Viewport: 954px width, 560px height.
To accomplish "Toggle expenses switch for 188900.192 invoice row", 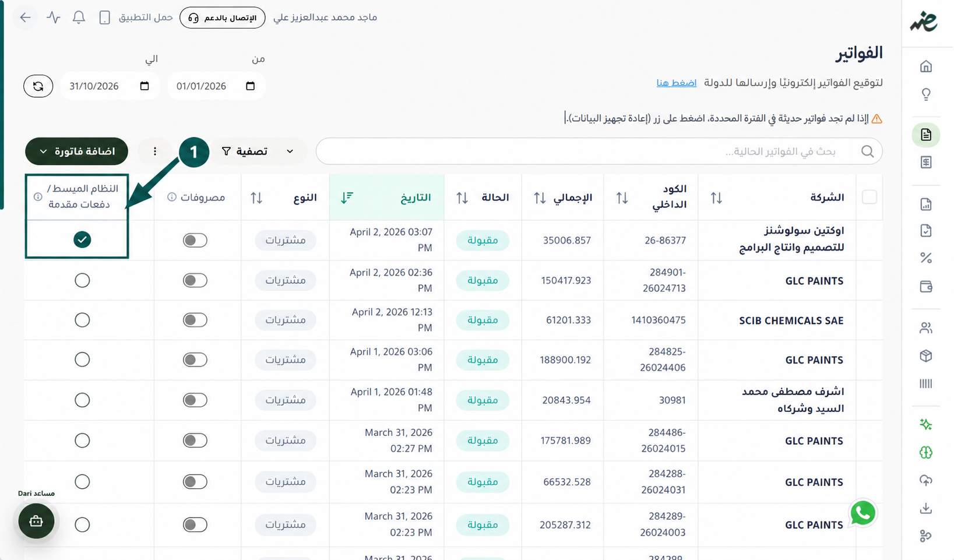I will coord(195,360).
